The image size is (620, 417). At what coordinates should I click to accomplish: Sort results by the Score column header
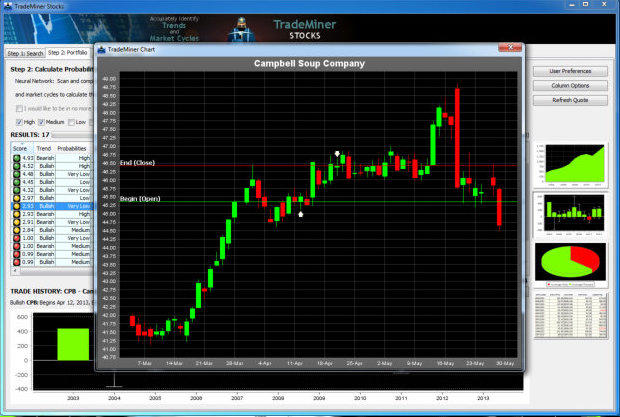tap(20, 149)
